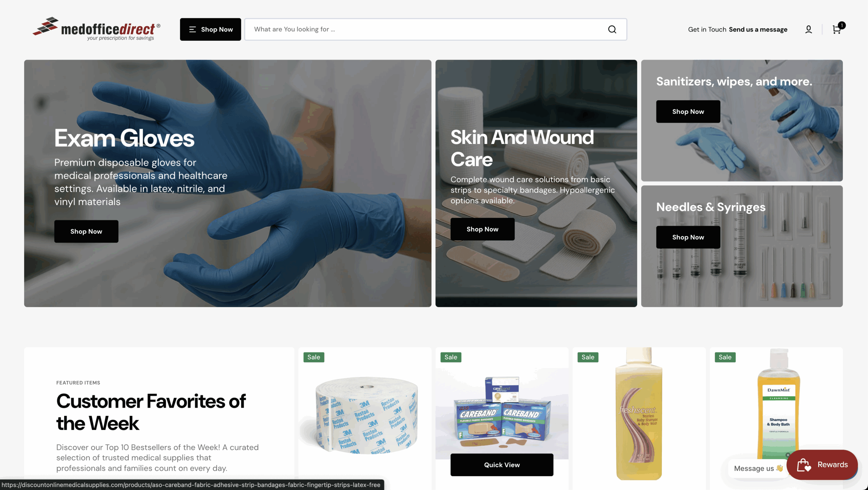Click Quick View on Careband bandages

(x=502, y=465)
